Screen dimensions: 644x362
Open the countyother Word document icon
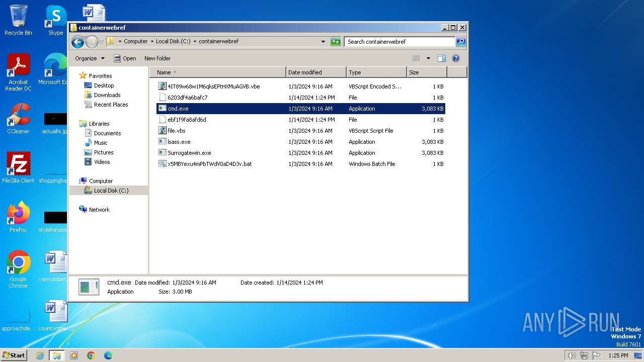click(x=56, y=316)
